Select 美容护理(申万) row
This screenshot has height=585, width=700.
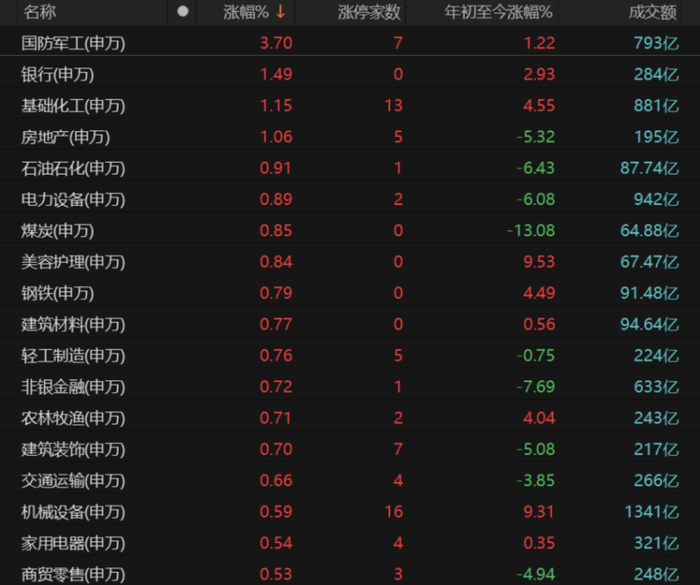tap(350, 262)
